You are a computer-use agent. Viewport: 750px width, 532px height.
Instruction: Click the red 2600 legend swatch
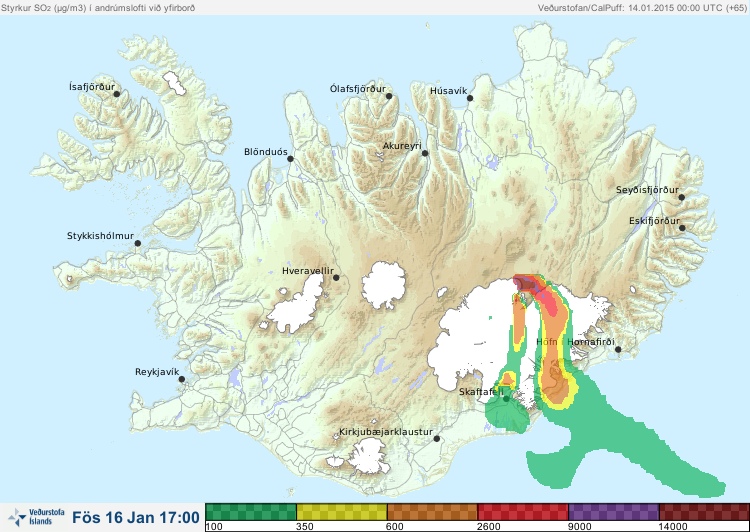(x=523, y=512)
